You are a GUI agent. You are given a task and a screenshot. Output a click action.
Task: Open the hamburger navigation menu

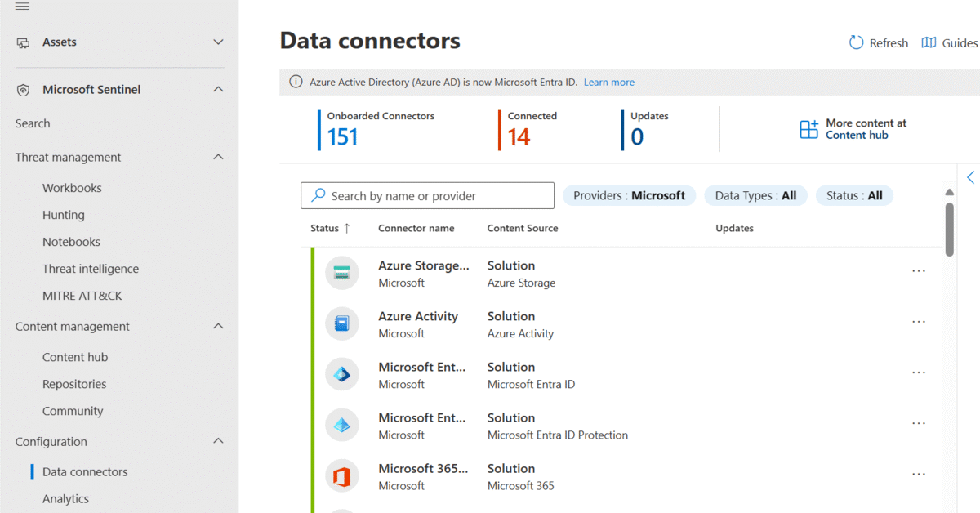(x=23, y=7)
